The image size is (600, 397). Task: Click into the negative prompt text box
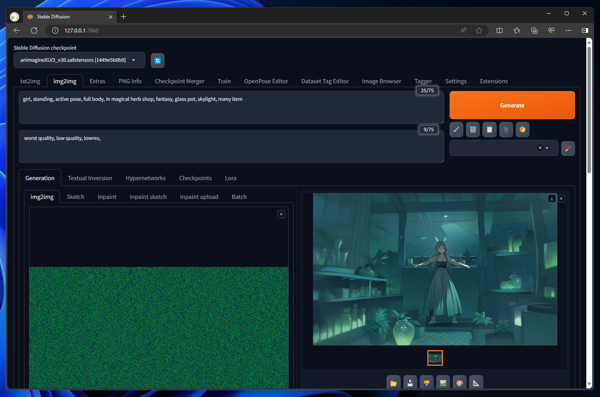[231, 147]
